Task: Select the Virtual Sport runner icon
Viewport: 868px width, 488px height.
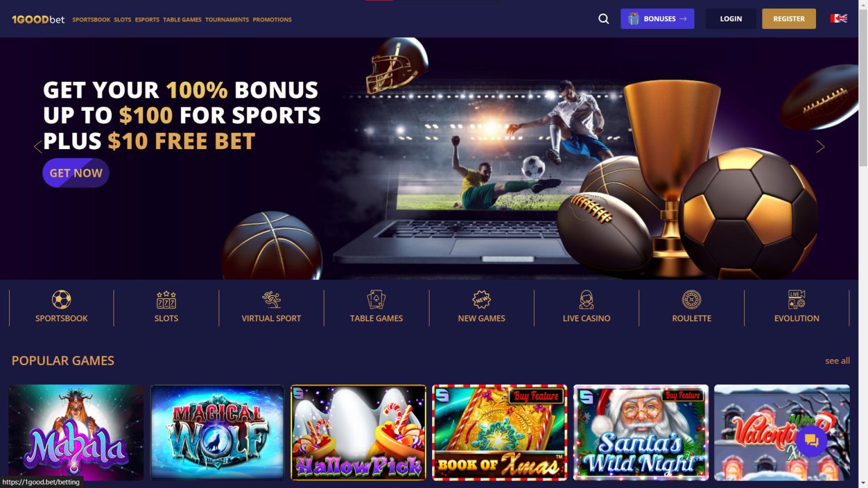Action: point(271,299)
